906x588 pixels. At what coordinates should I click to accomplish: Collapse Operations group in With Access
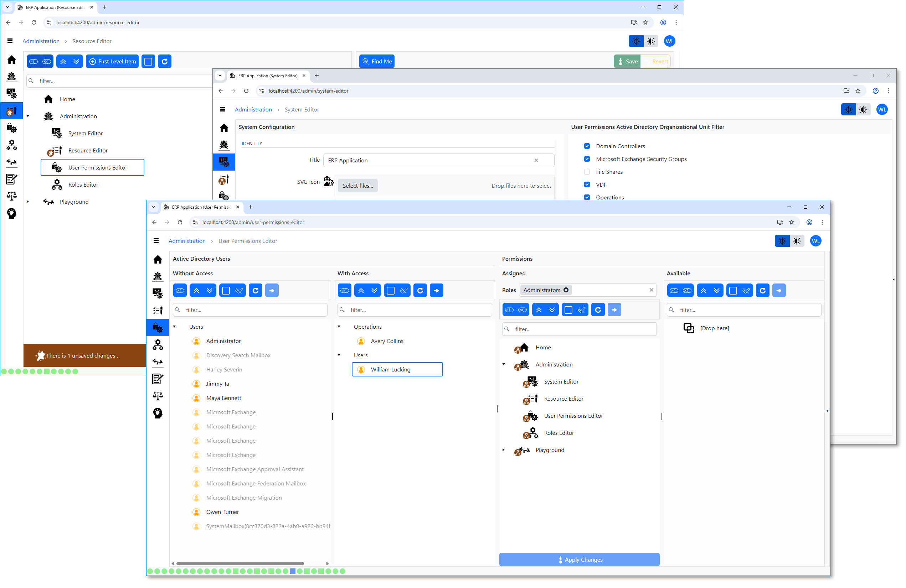coord(339,327)
